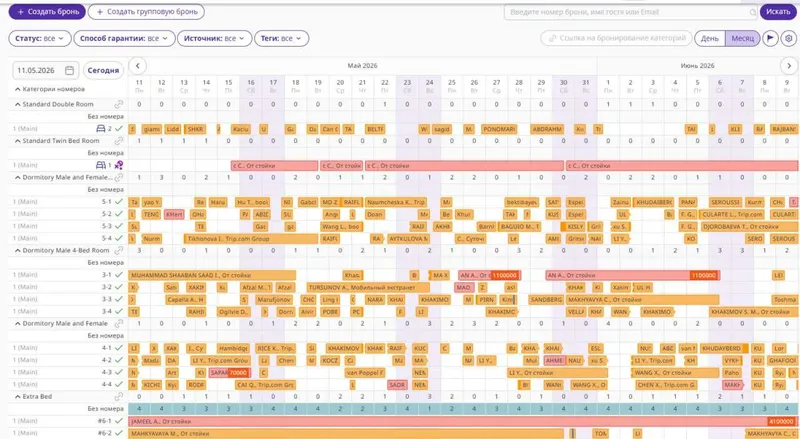
Task: Click the Создать бронь button
Action: click(47, 12)
